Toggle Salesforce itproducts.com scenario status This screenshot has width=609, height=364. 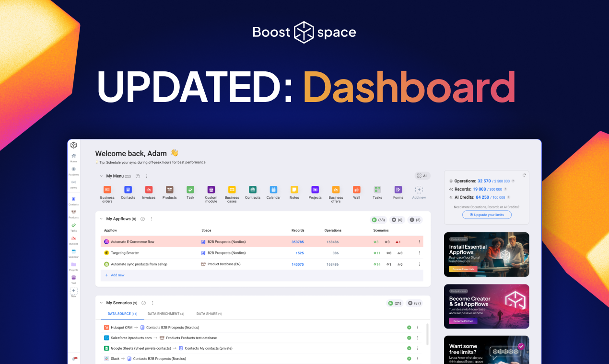coord(409,338)
